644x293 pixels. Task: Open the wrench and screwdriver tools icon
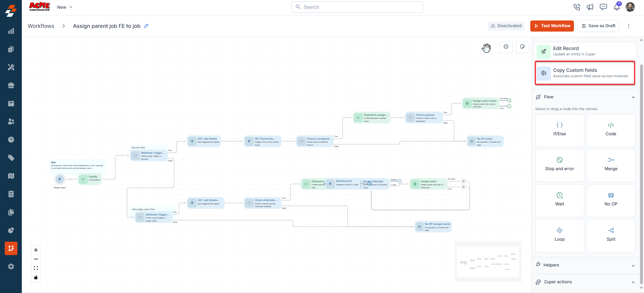11,67
